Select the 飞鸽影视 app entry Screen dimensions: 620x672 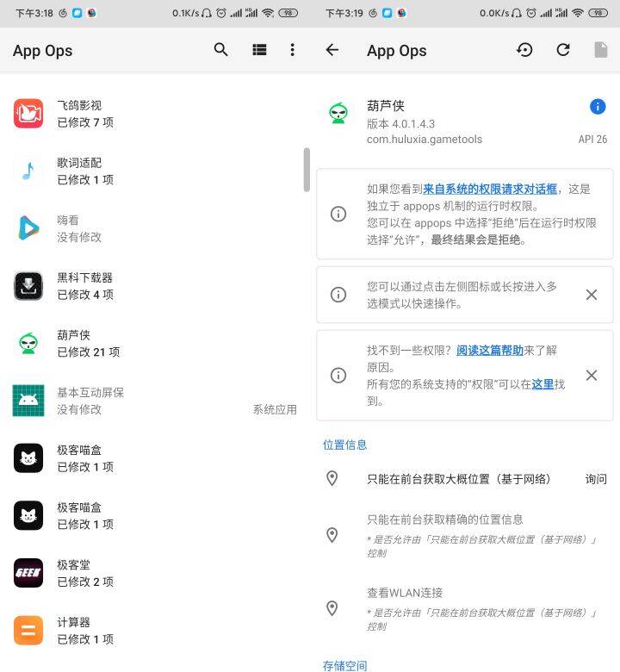click(x=155, y=114)
